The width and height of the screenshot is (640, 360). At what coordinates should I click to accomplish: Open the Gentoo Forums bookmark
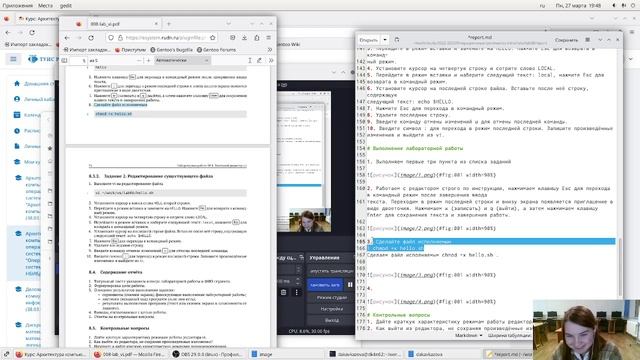(x=216, y=49)
